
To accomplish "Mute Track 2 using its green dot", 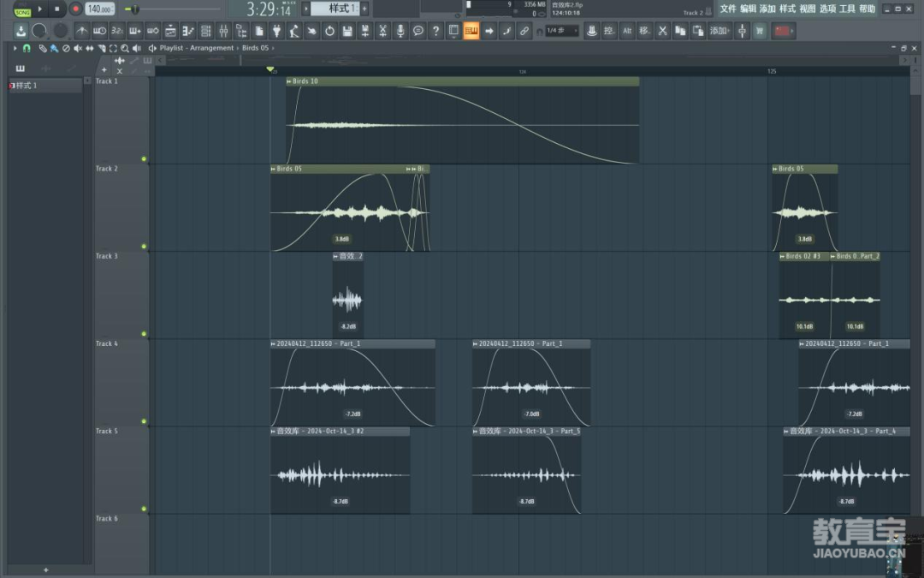I will (x=144, y=247).
